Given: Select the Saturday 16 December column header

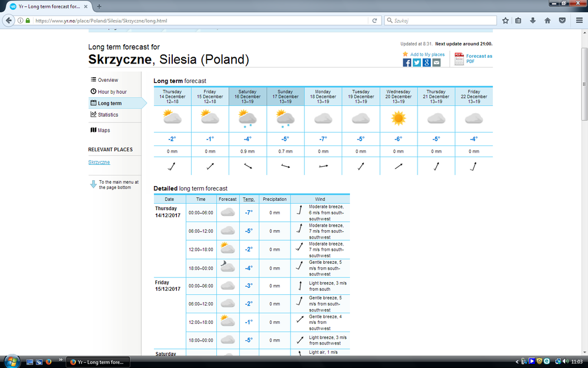Looking at the screenshot, I should 248,97.
